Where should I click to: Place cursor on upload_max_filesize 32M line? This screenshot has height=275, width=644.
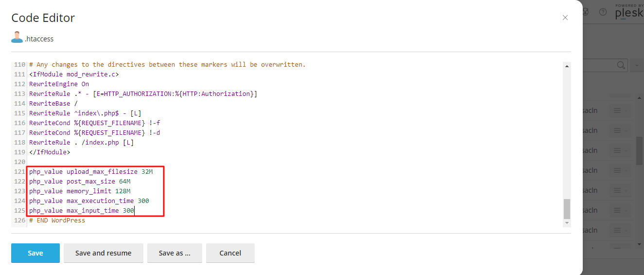coord(91,172)
